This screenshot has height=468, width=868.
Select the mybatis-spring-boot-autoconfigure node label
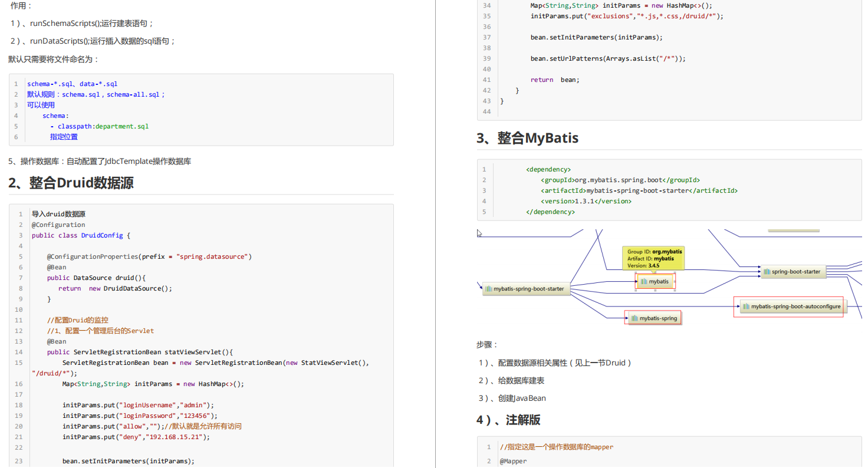tap(795, 306)
